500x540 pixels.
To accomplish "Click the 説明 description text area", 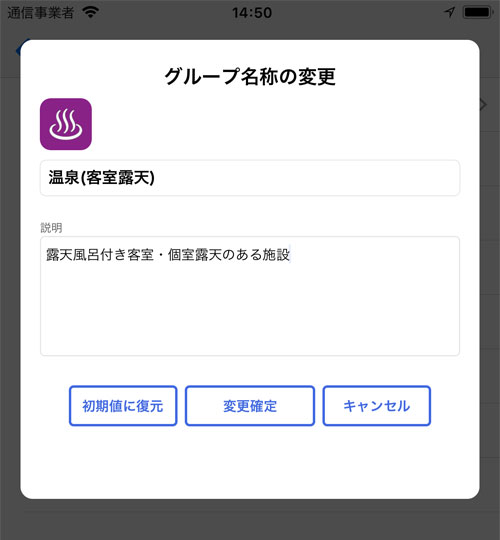I will [250, 296].
